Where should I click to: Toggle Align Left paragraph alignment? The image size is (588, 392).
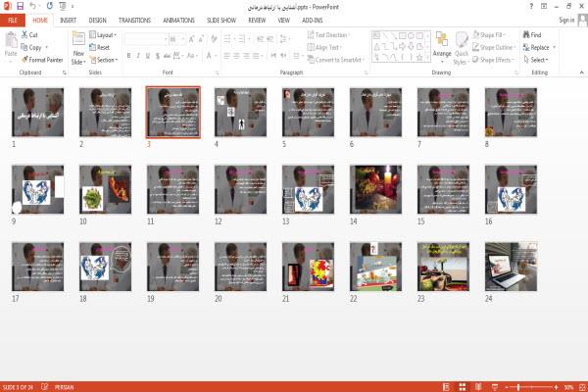(x=227, y=56)
